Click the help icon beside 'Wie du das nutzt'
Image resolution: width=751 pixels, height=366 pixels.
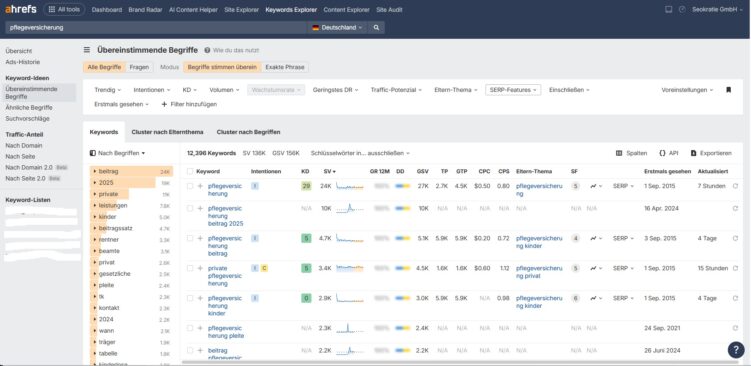click(207, 50)
